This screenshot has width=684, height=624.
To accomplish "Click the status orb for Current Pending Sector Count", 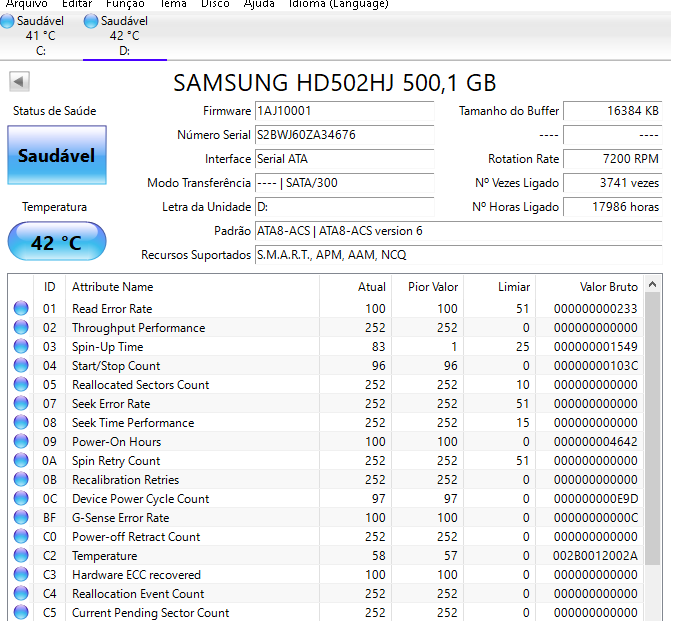I will pos(21,612).
